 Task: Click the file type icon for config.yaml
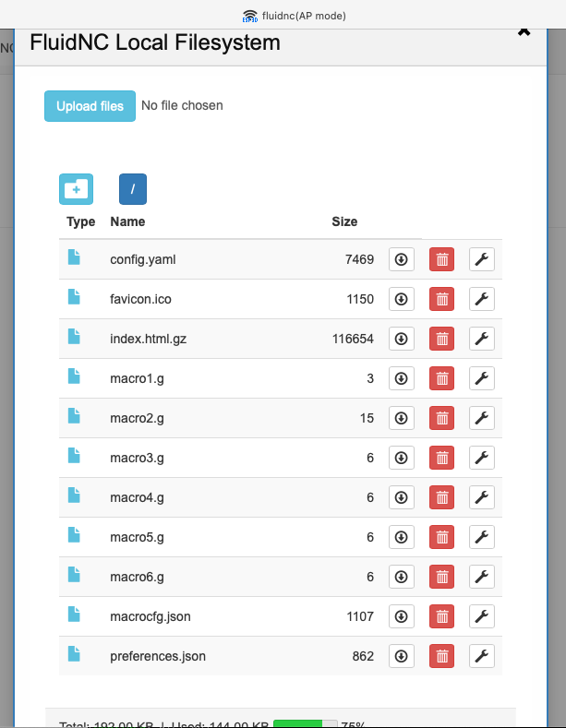click(74, 257)
